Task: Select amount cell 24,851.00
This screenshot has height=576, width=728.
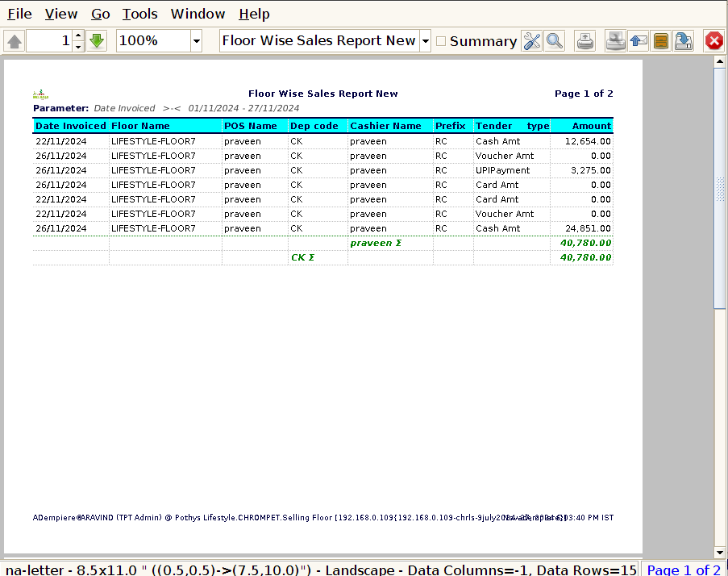Action: point(588,228)
